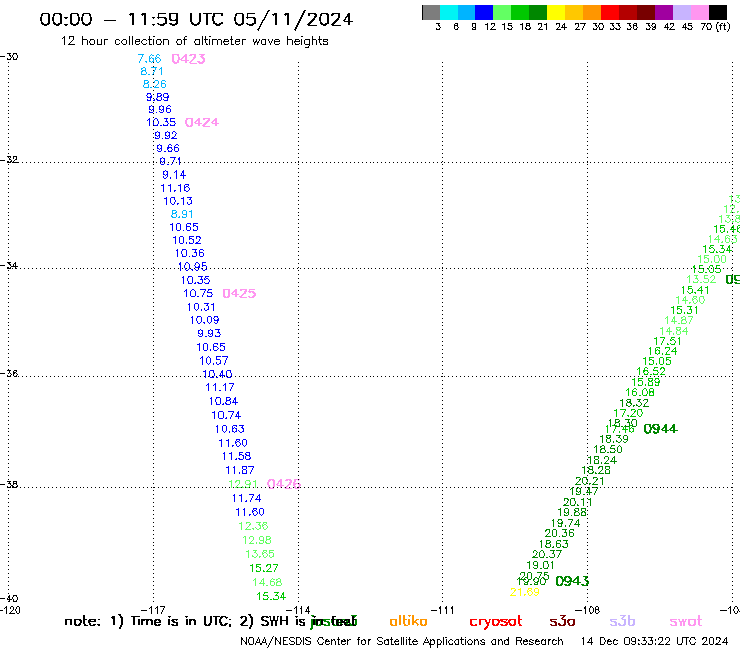Click the wave height value '10.52'
The height and width of the screenshot is (650, 740).
(187, 240)
